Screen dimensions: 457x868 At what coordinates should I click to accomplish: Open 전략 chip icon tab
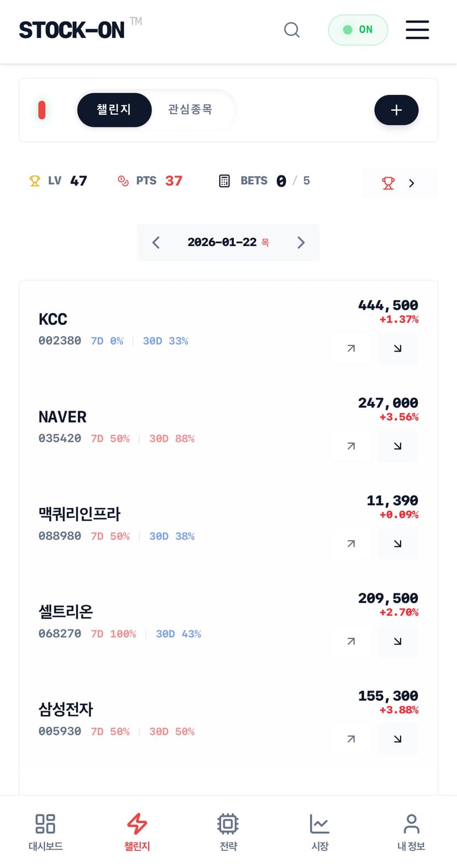click(x=228, y=832)
